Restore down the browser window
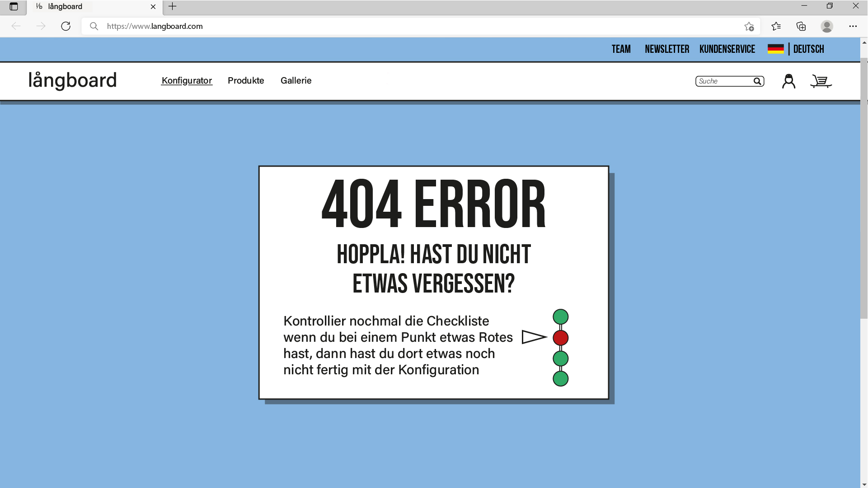 pos(830,6)
